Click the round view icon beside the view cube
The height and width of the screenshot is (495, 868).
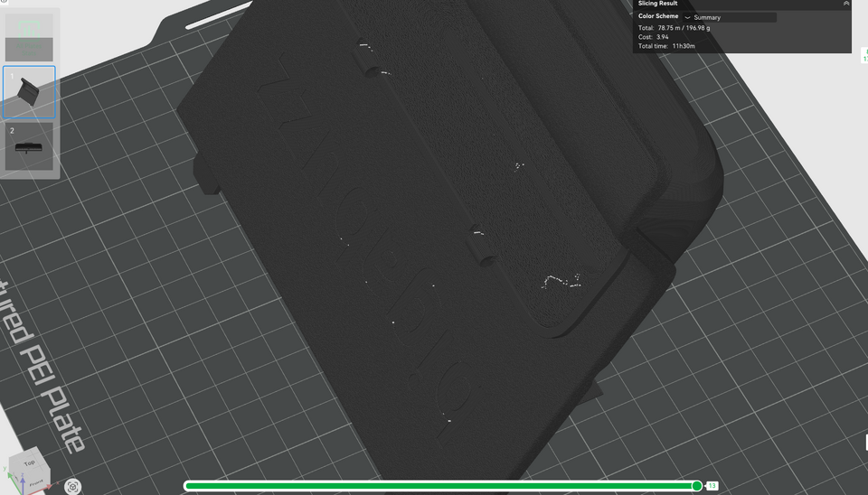73,486
